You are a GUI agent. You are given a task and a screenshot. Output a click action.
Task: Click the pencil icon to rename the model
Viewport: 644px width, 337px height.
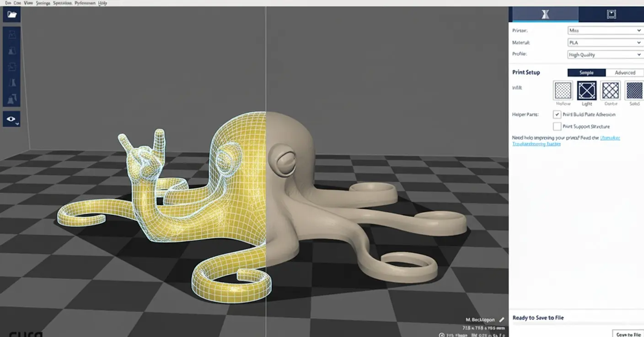[502, 320]
